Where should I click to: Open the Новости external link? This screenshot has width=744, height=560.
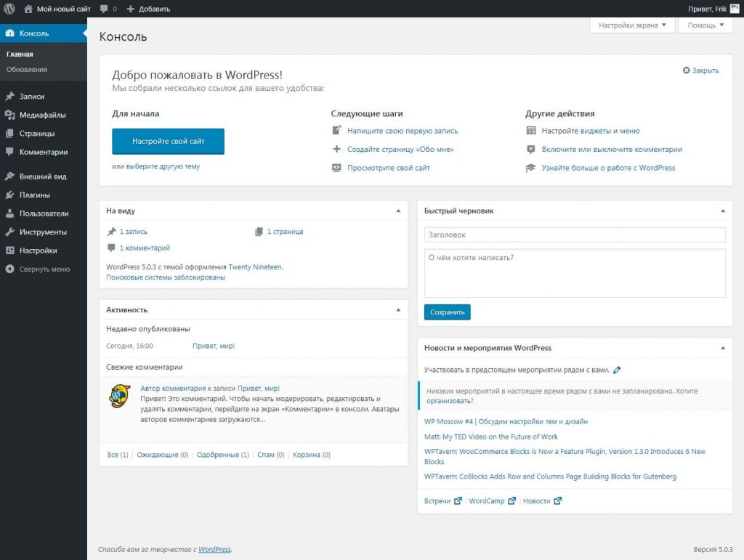point(542,500)
